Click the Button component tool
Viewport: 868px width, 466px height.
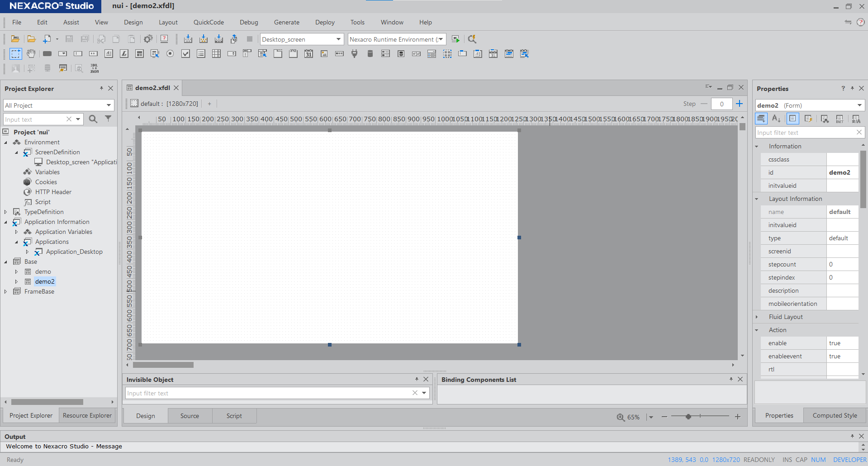tap(47, 54)
